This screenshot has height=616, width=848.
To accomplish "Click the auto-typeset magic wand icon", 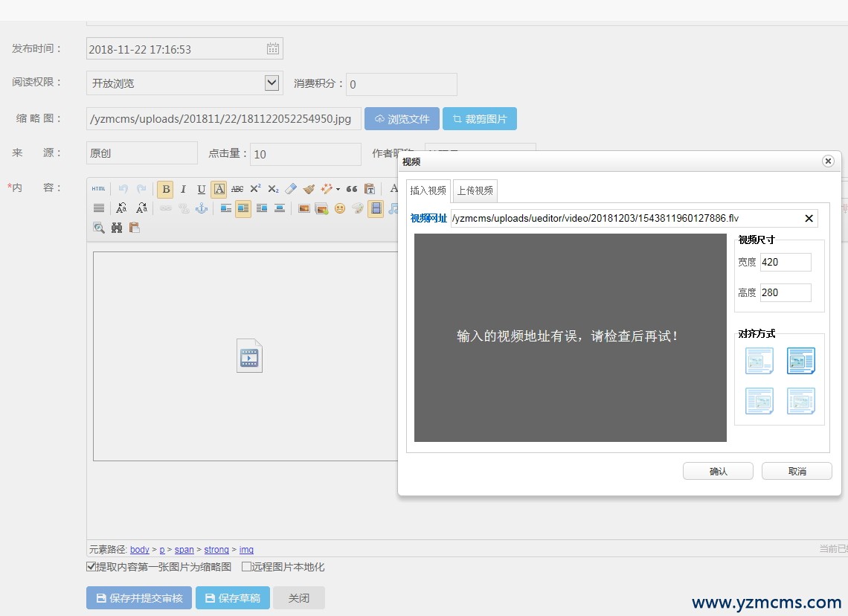I will click(x=326, y=189).
